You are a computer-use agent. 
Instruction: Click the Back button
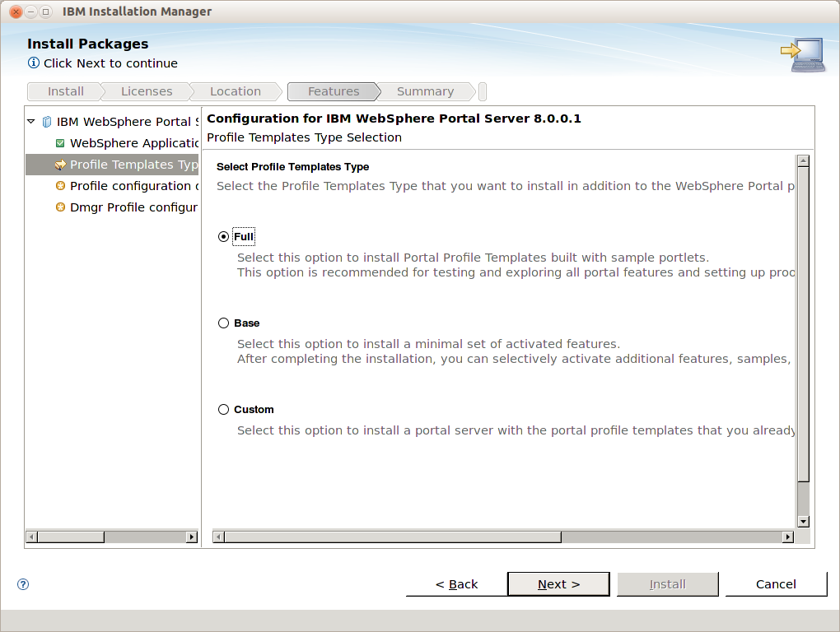(x=456, y=583)
